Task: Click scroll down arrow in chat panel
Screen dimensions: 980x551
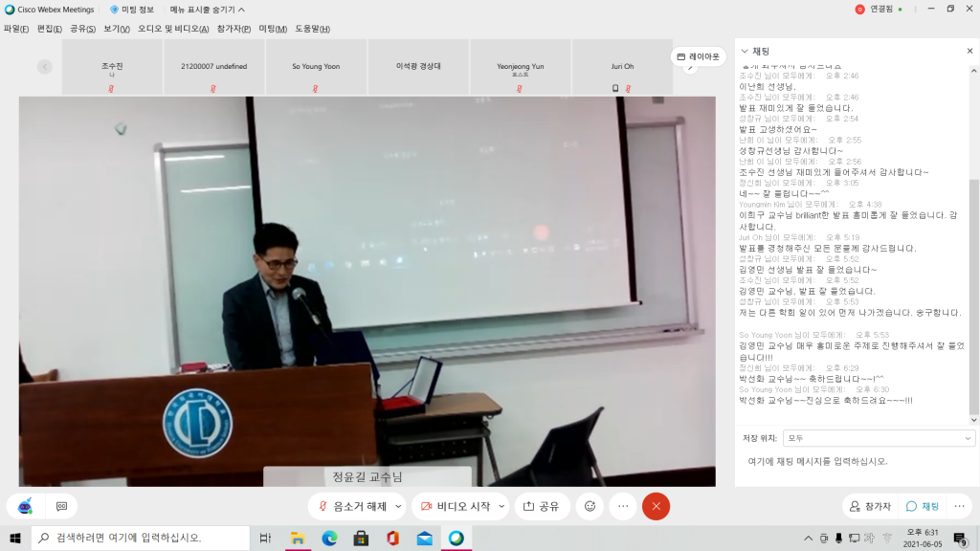Action: (x=973, y=420)
